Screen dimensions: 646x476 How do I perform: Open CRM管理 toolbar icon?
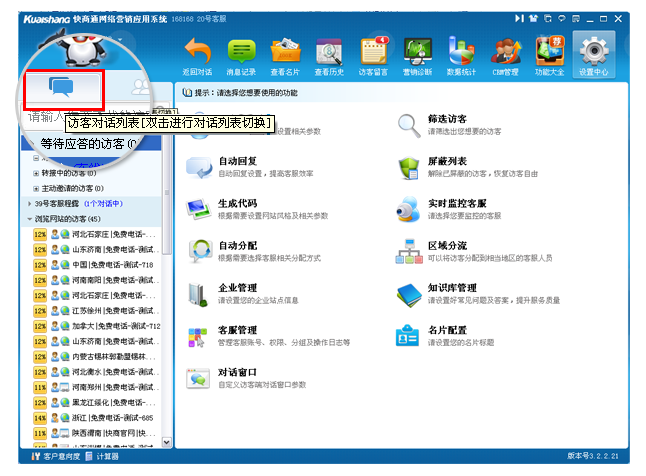pyautogui.click(x=505, y=51)
